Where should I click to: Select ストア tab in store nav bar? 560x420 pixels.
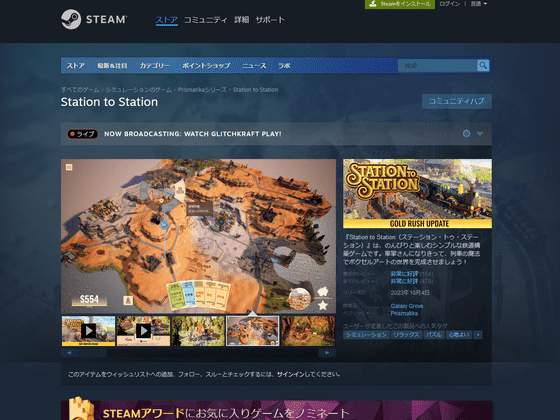[76, 66]
